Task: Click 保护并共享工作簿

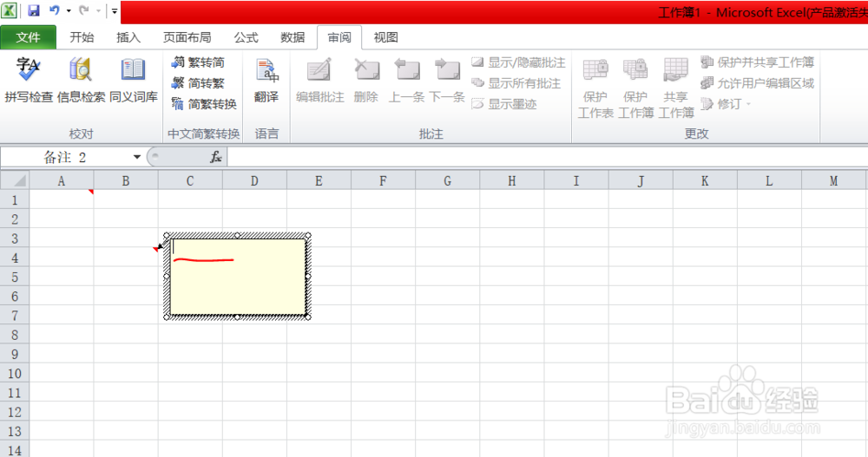Action: (x=757, y=62)
